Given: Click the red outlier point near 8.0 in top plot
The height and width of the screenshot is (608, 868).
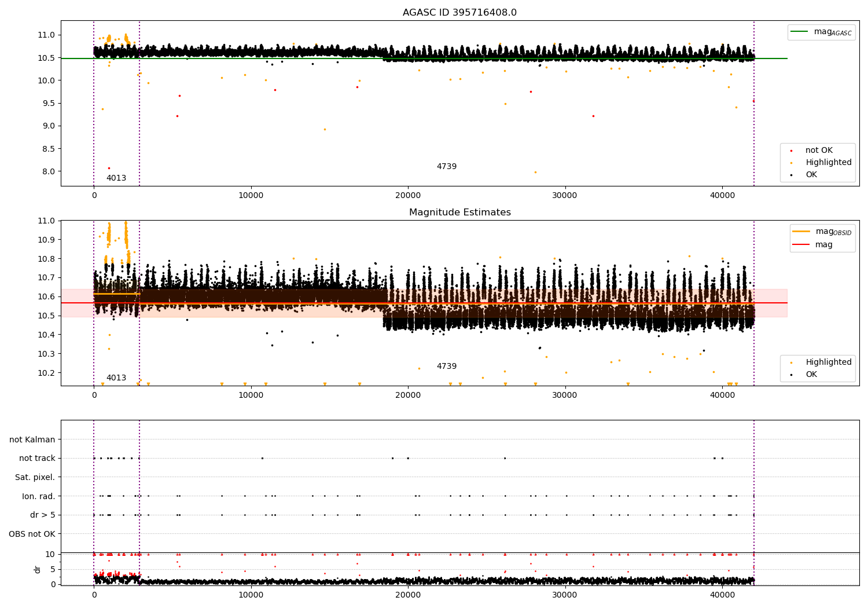Looking at the screenshot, I should 109,168.
